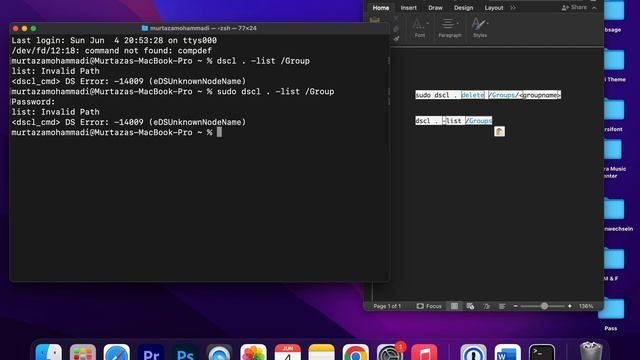Open Adobe Photoshop from the Dock
The height and width of the screenshot is (360, 640).
click(x=185, y=353)
